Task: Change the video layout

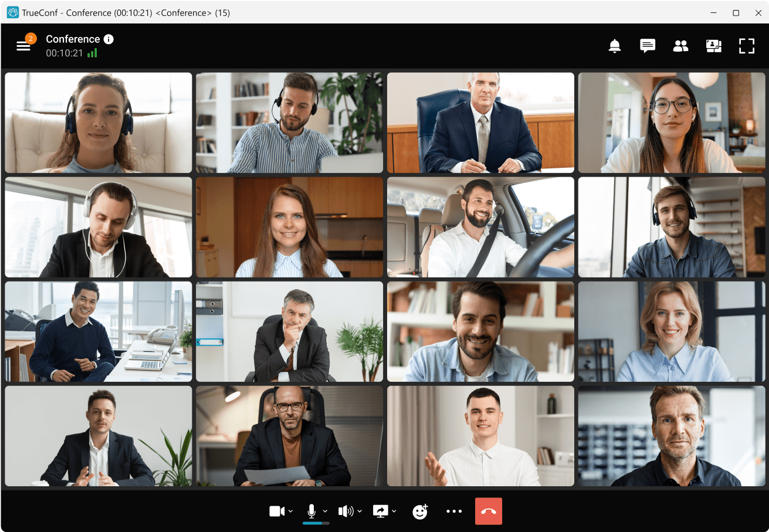Action: (713, 46)
